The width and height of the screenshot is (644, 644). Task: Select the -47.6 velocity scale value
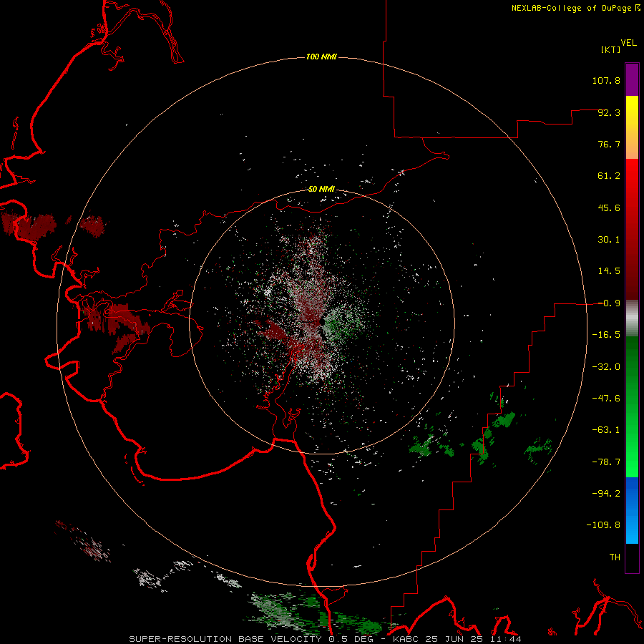pos(606,399)
